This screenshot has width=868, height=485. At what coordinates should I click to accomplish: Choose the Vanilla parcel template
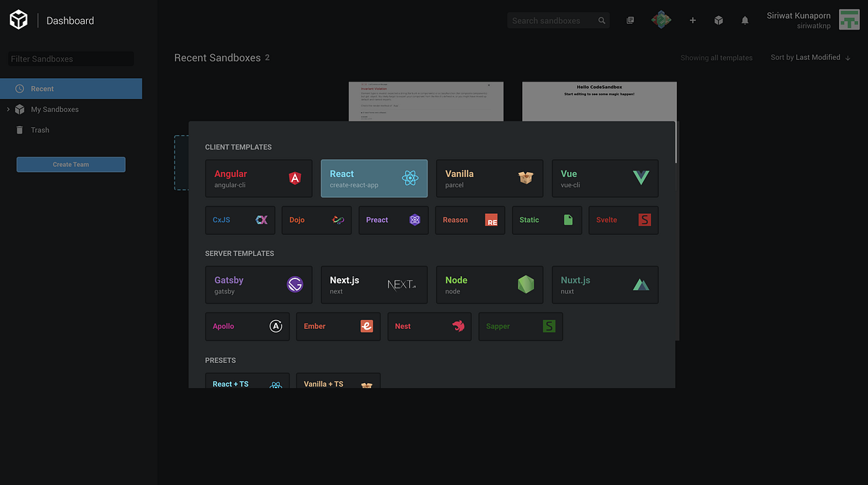[490, 178]
